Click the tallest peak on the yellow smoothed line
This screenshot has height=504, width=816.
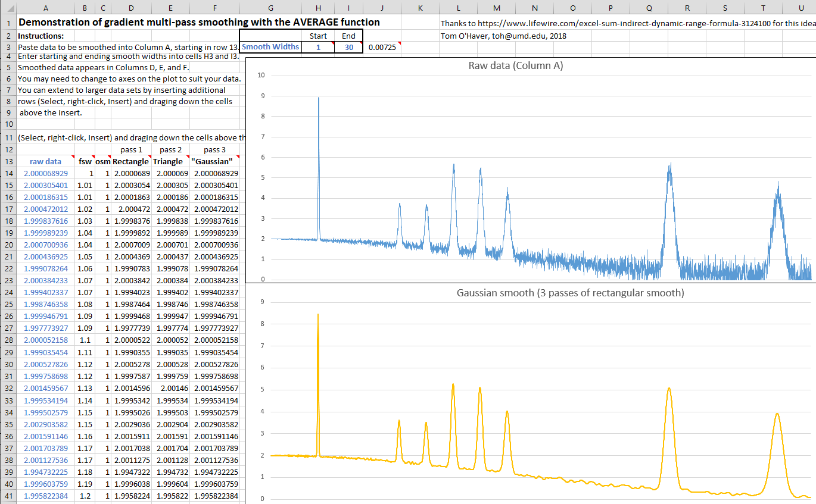pyautogui.click(x=318, y=317)
